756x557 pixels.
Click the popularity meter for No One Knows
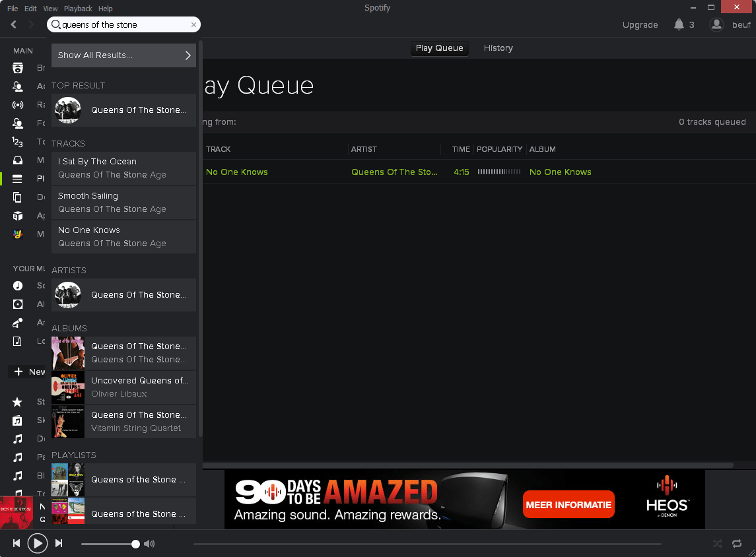[499, 172]
